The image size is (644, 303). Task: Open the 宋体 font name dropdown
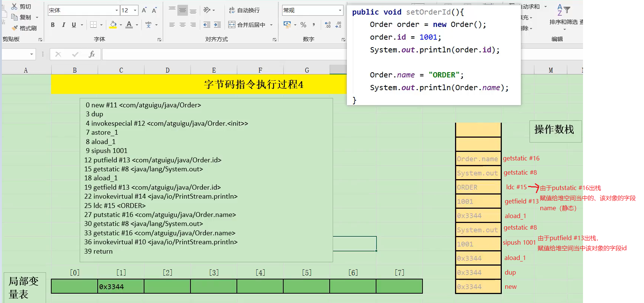click(x=116, y=10)
